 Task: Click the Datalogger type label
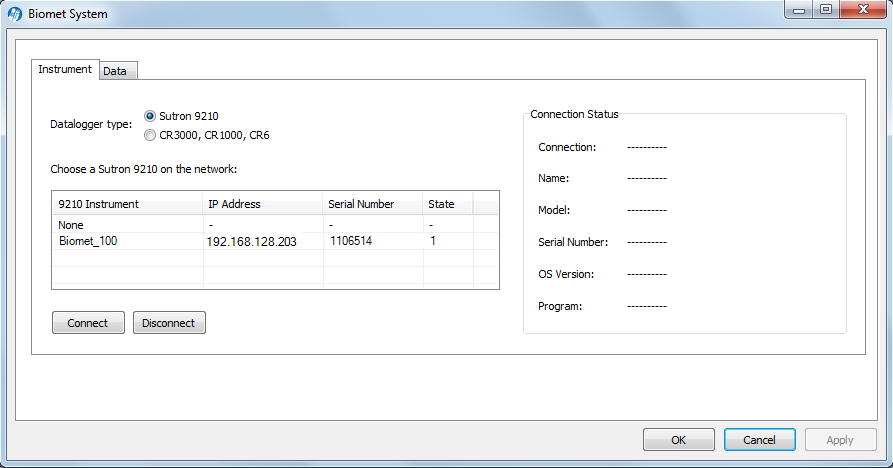(91, 124)
